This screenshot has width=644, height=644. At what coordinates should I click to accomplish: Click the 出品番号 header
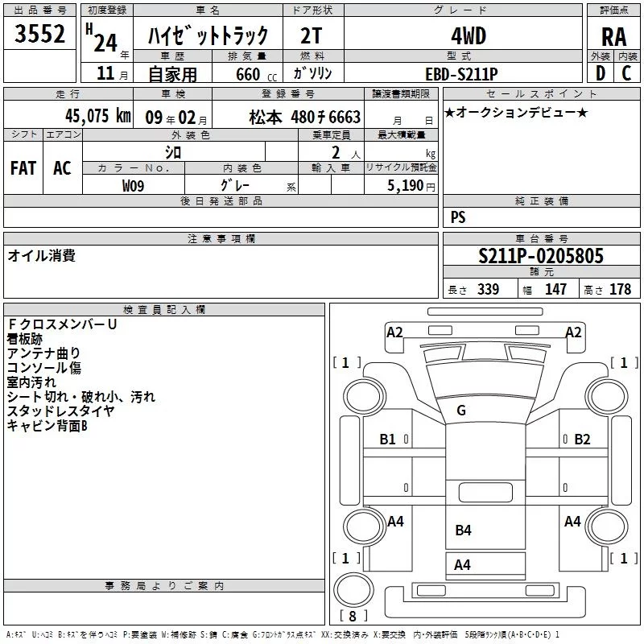(x=39, y=10)
